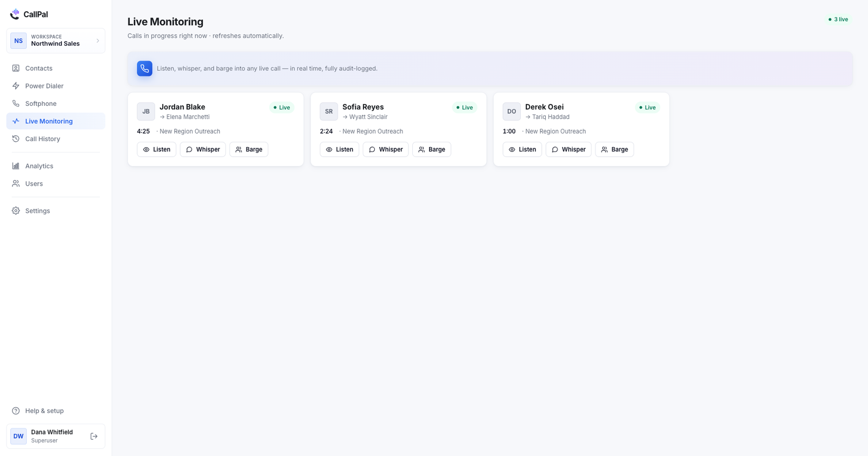Click the Live Monitoring pulse icon
This screenshot has width=868, height=456.
click(x=16, y=121)
